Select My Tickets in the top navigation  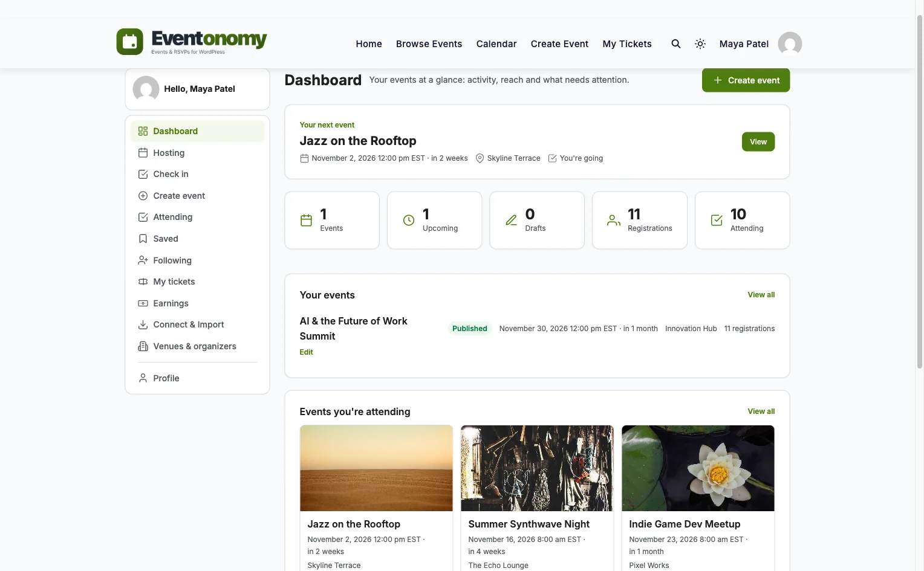(627, 44)
